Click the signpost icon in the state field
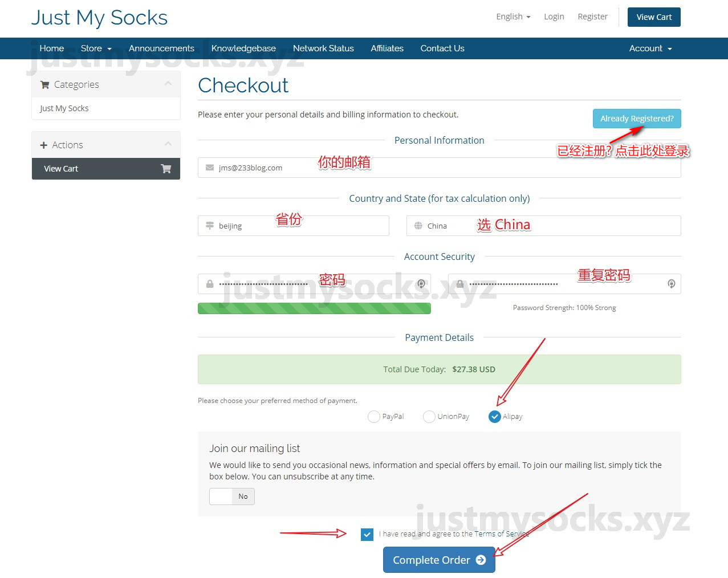This screenshot has width=728, height=578. (210, 226)
